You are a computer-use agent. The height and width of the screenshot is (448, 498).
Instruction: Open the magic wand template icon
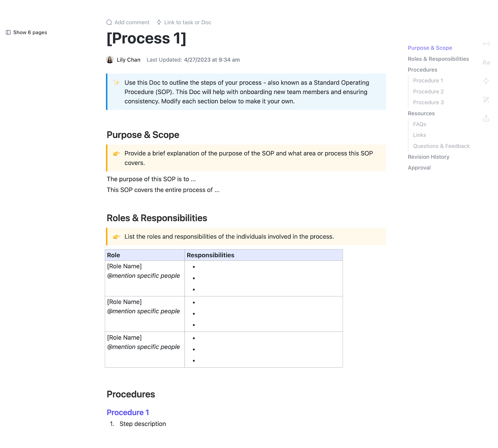[x=486, y=100]
